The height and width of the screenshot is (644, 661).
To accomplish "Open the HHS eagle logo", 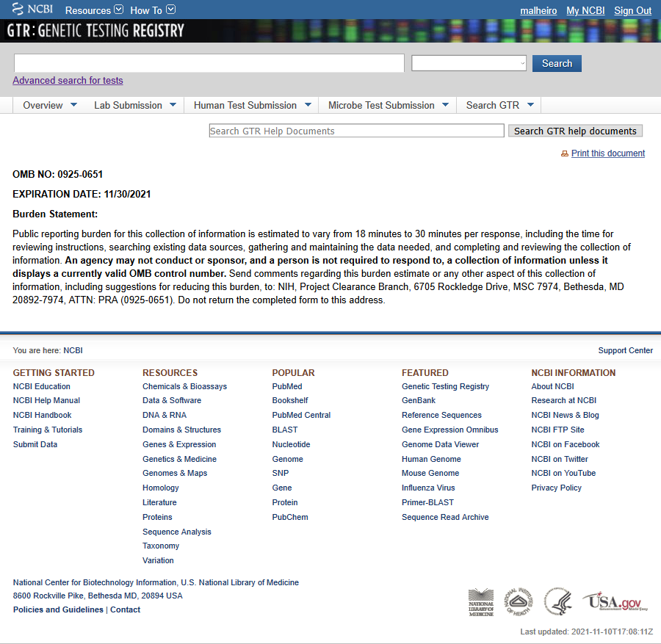I will (557, 601).
